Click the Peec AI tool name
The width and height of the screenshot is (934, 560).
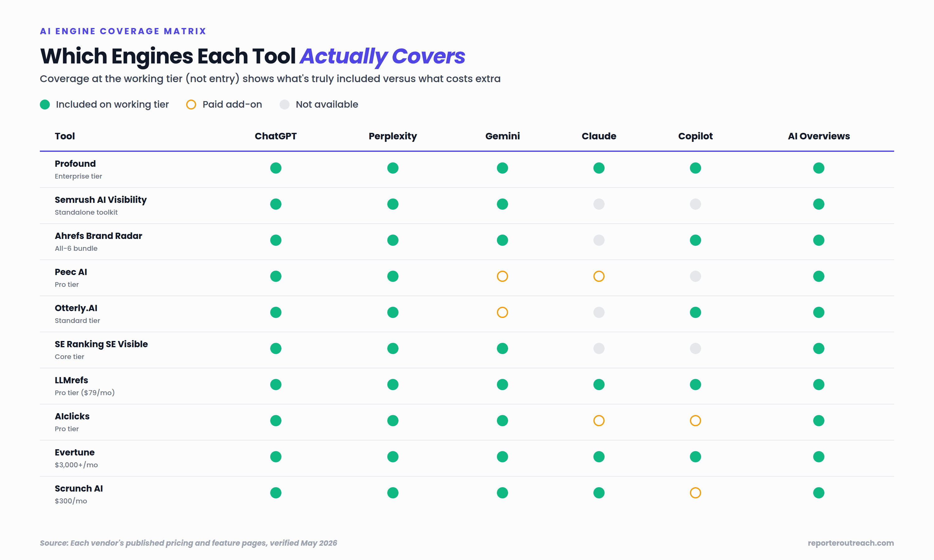pyautogui.click(x=71, y=272)
